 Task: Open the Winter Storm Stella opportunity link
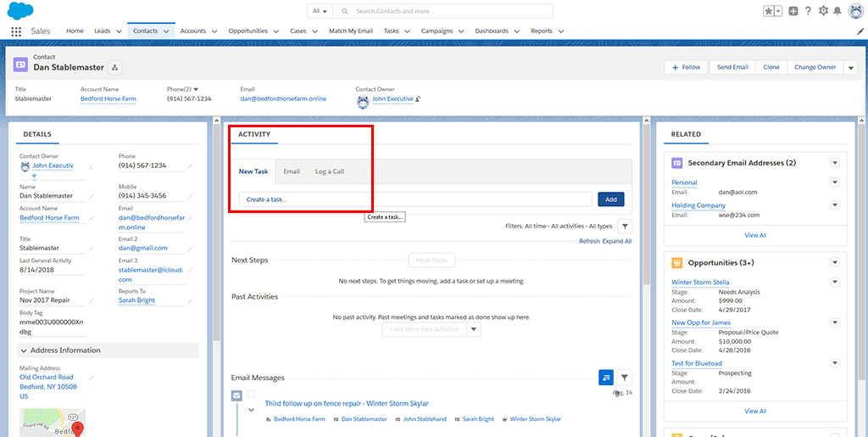[700, 283]
